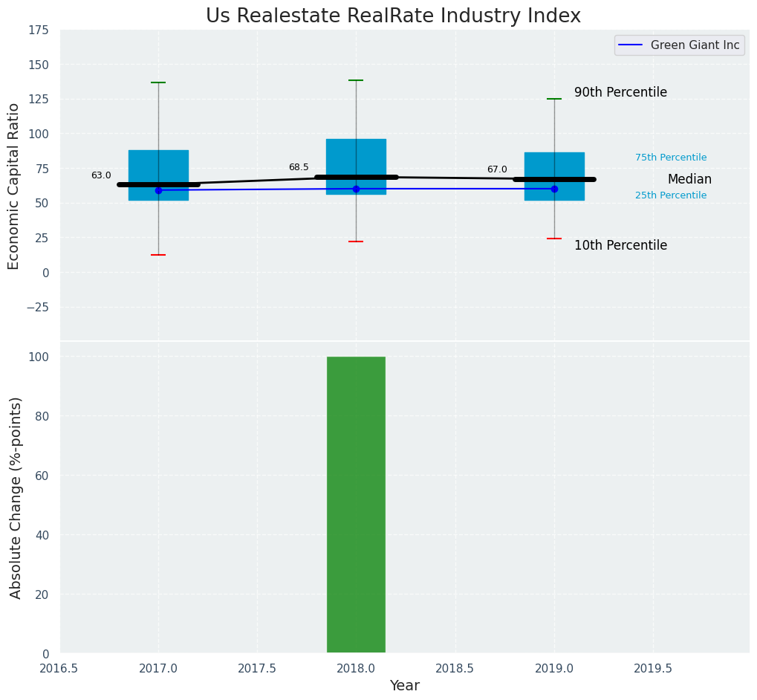Click the red 10th percentile cap for 2018

pyautogui.click(x=356, y=242)
